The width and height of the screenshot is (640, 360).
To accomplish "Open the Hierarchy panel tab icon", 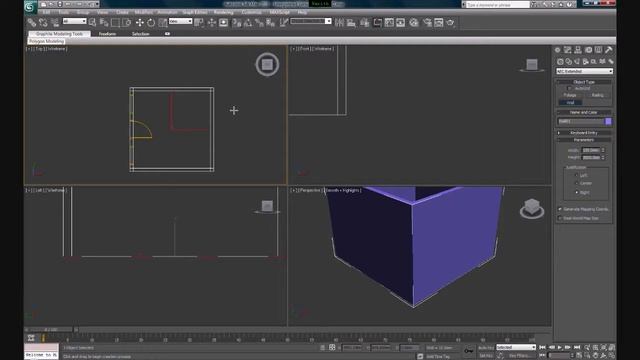I will [x=578, y=50].
